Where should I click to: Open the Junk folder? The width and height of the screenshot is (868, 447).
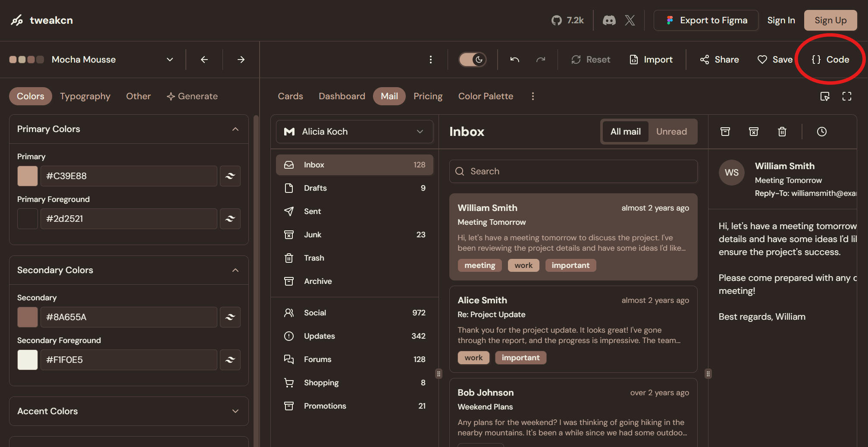coord(354,235)
